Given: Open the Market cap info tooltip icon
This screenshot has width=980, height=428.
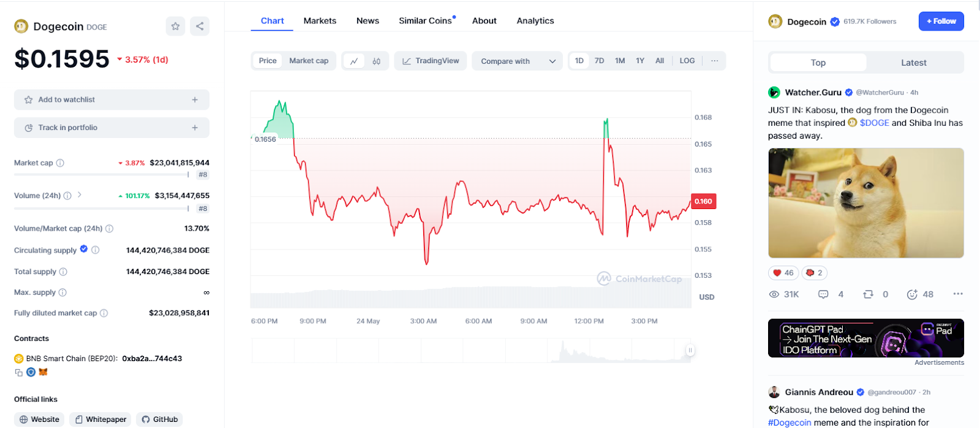Looking at the screenshot, I should tap(60, 163).
